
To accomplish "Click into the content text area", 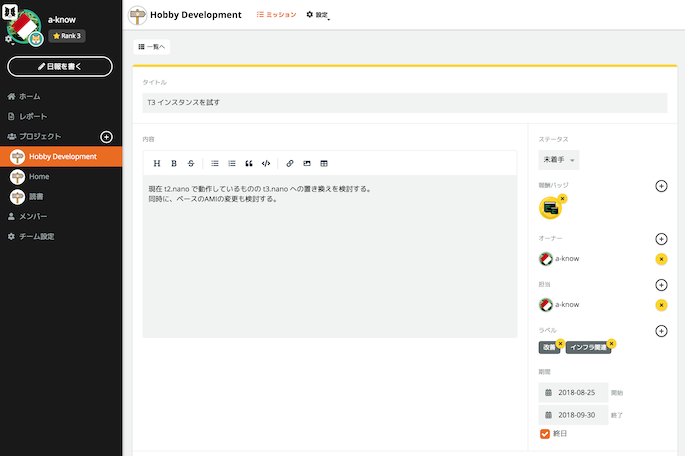I will tap(330, 256).
